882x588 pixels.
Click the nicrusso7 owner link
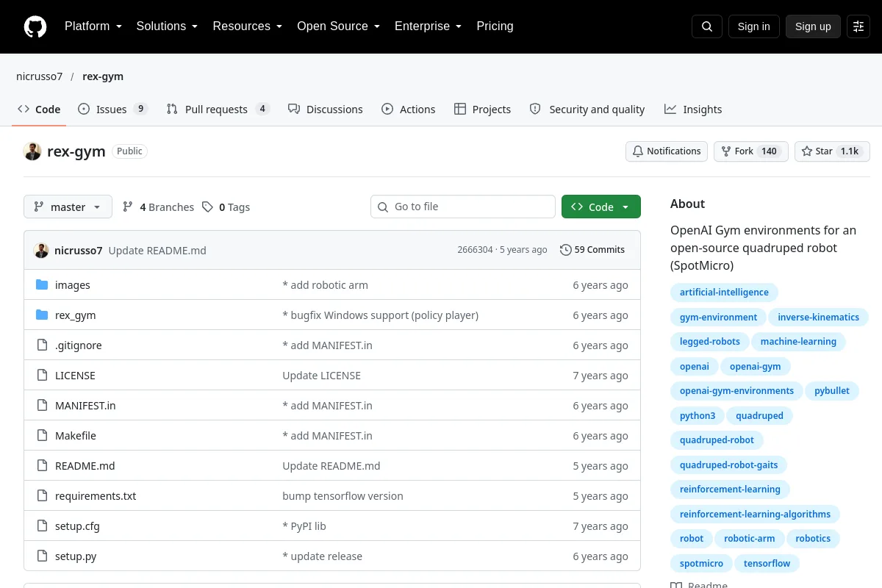[x=40, y=76]
